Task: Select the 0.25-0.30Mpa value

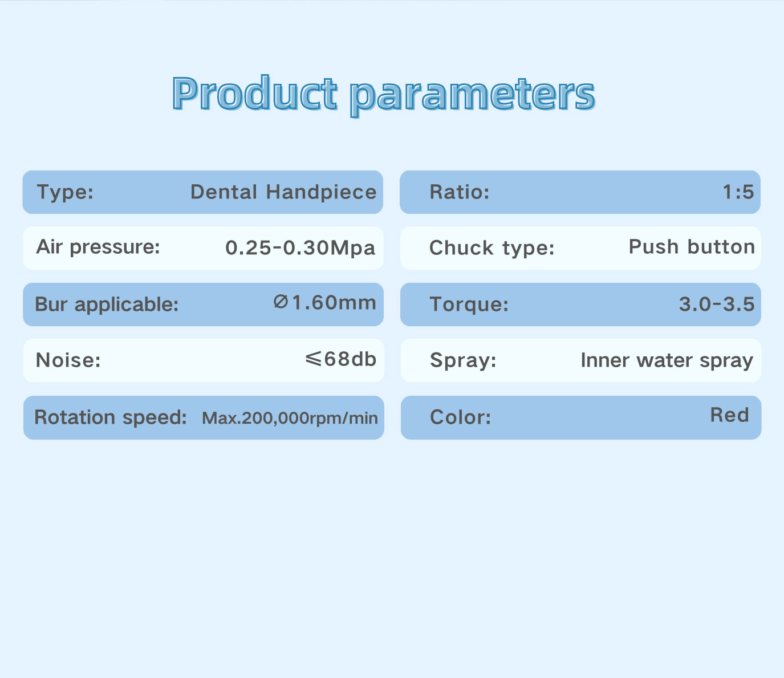Action: (x=300, y=248)
